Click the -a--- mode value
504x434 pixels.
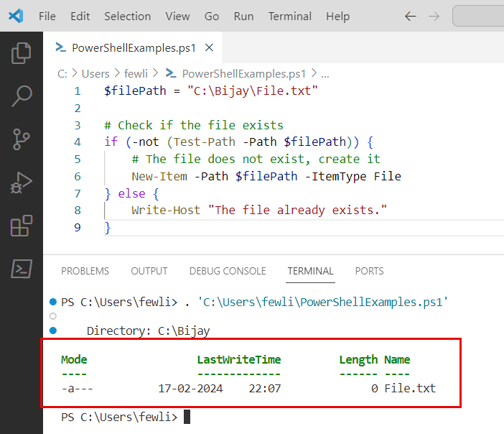pyautogui.click(x=77, y=389)
